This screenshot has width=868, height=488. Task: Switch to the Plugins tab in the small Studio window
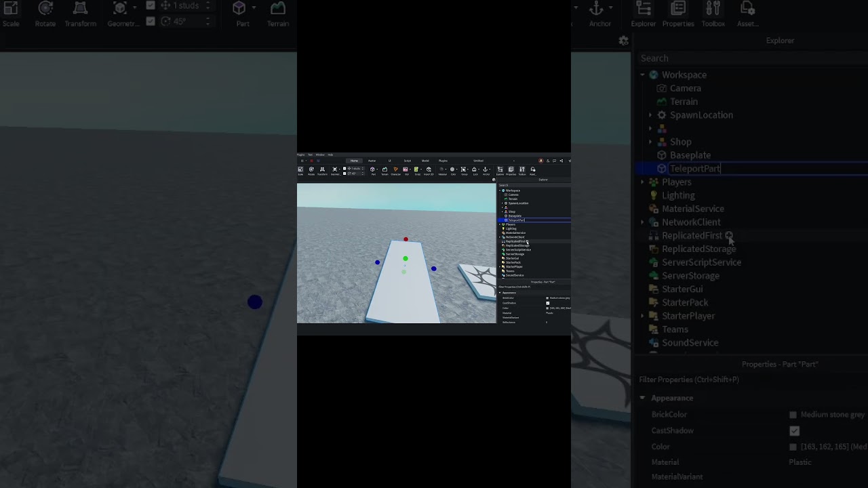[443, 161]
